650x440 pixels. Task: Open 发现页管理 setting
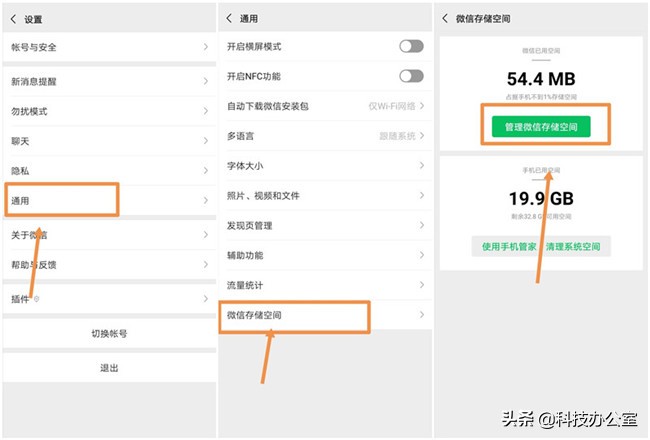[325, 226]
